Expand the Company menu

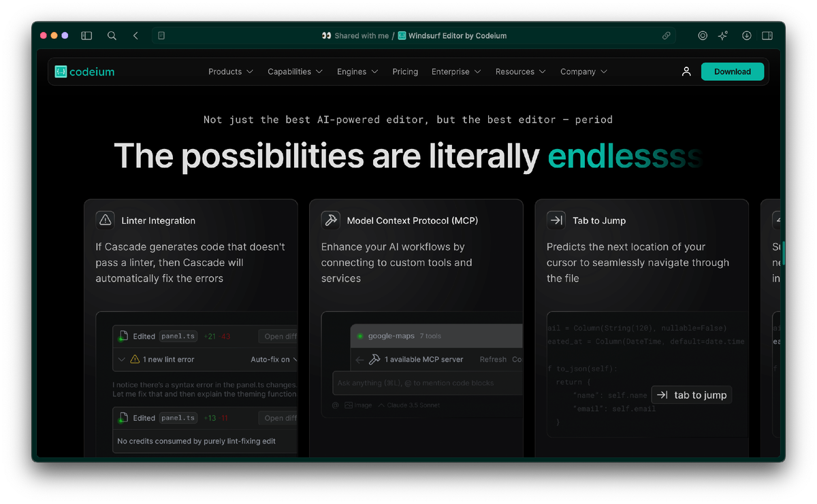point(583,71)
